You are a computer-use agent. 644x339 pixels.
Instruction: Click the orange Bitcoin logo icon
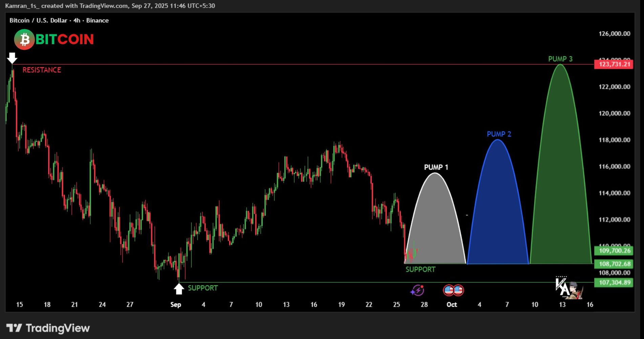click(x=24, y=40)
